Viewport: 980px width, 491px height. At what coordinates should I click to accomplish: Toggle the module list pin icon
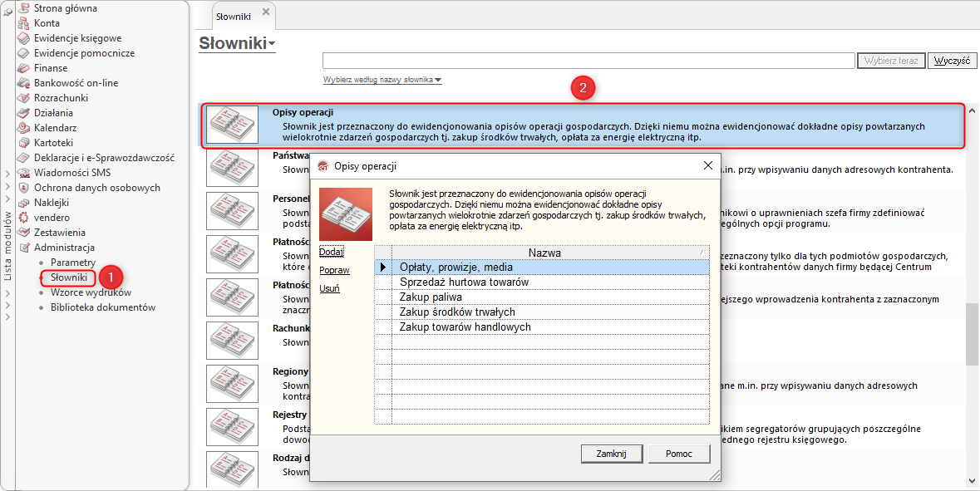coord(7,10)
